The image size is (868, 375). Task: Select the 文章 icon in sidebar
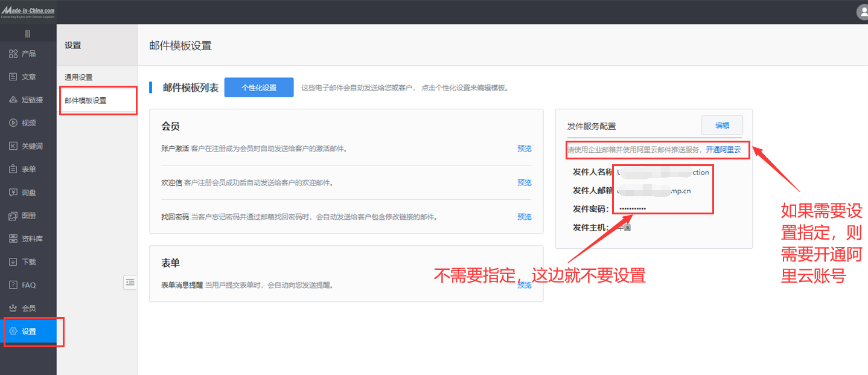coord(24,76)
